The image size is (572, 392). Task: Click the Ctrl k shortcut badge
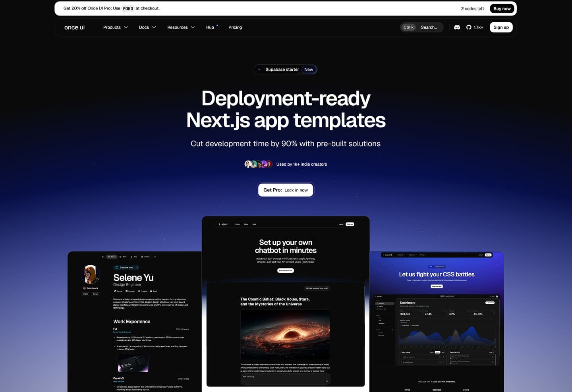tap(408, 27)
